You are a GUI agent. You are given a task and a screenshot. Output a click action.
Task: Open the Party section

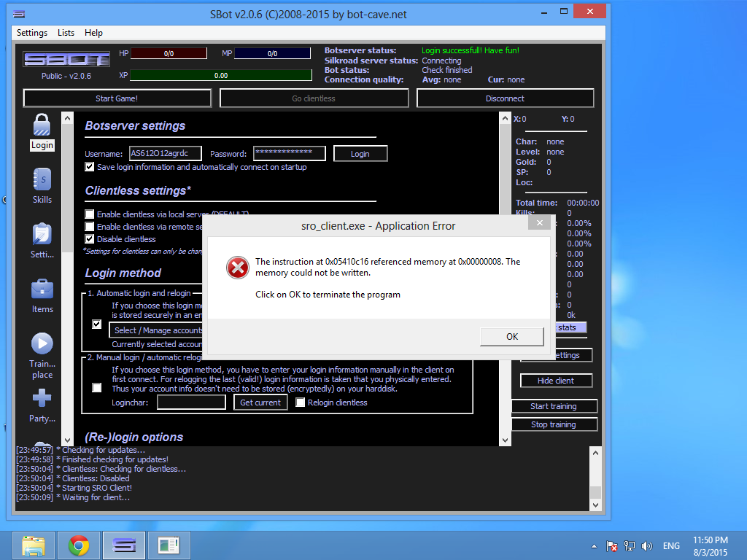point(42,405)
